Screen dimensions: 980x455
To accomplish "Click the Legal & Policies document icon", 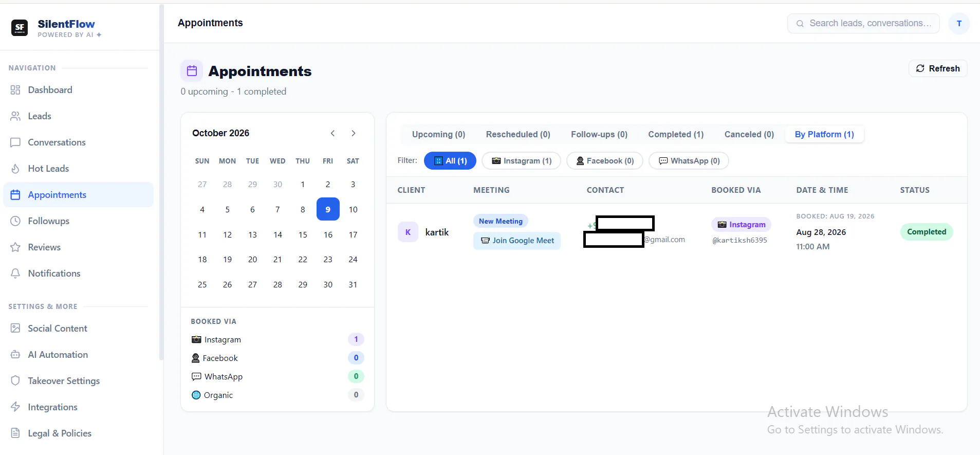I will pos(15,433).
